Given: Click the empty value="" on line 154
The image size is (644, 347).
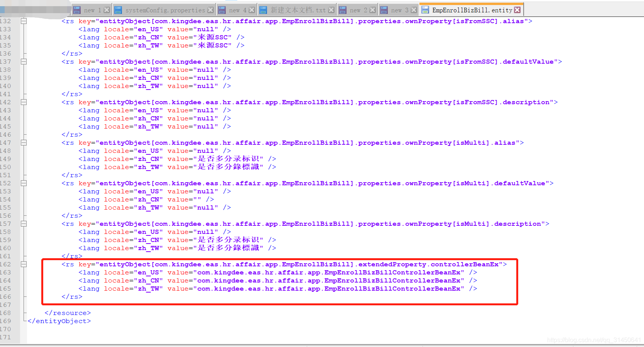Looking at the screenshot, I should tap(184, 200).
